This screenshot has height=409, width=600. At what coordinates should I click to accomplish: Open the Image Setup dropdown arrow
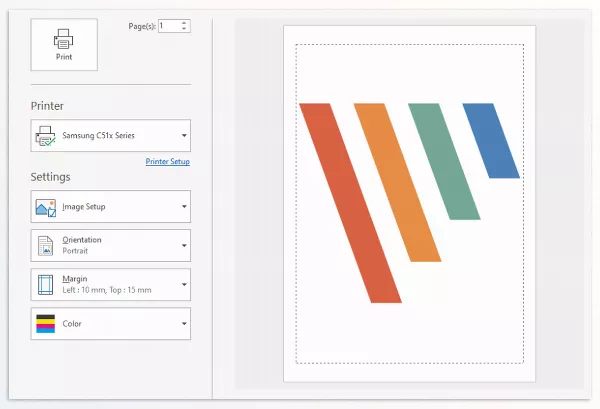(x=184, y=207)
